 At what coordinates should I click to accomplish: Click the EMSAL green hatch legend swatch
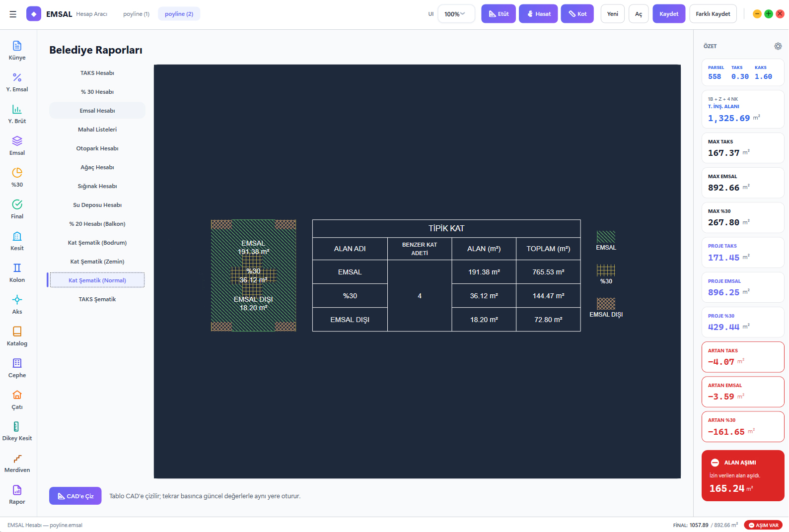click(606, 236)
